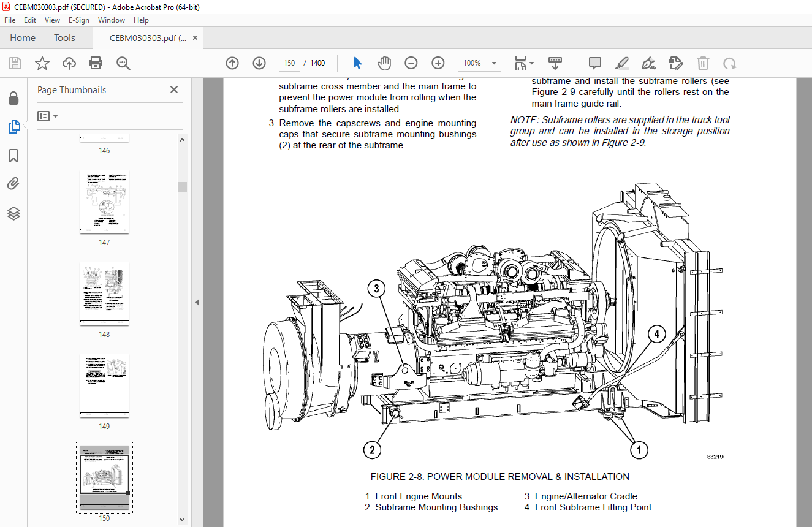Select the Hand pan tool
This screenshot has width=812, height=527.
click(384, 63)
